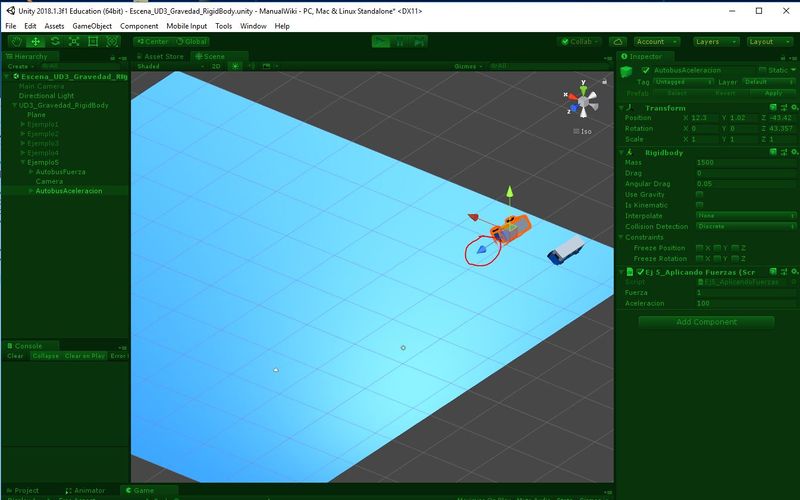Screen dimensions: 800x500
Task: Select the combined Transform tool
Action: [112, 42]
